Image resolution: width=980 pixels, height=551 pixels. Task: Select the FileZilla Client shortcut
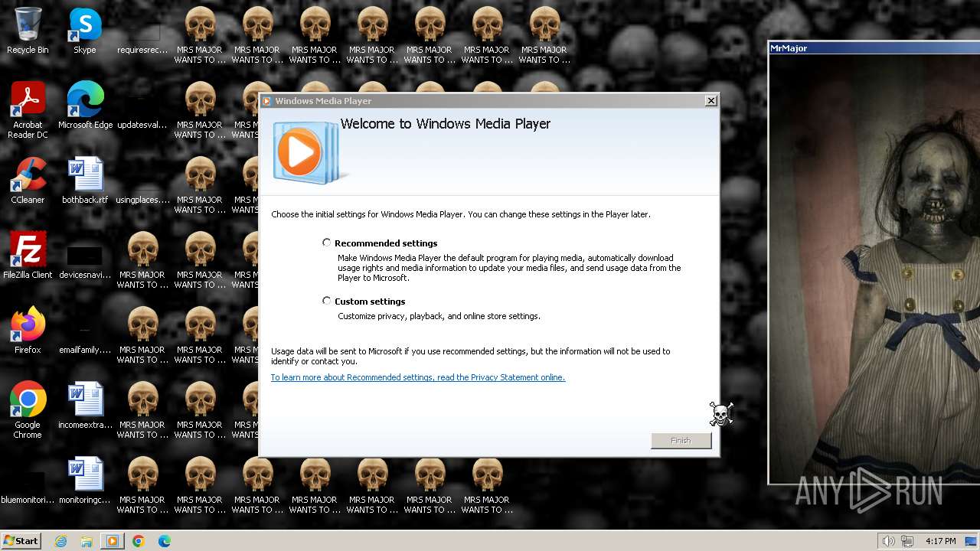click(28, 256)
